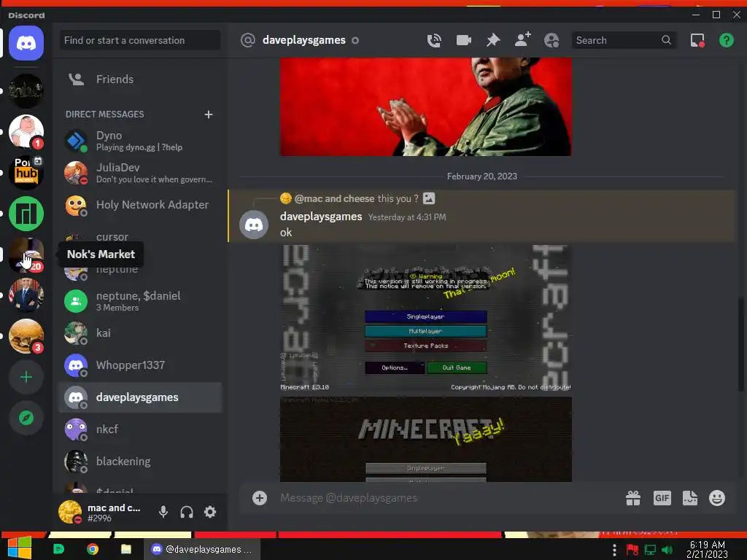Viewport: 747px width, 560px height.
Task: Click the Search messages field
Action: [x=624, y=41]
